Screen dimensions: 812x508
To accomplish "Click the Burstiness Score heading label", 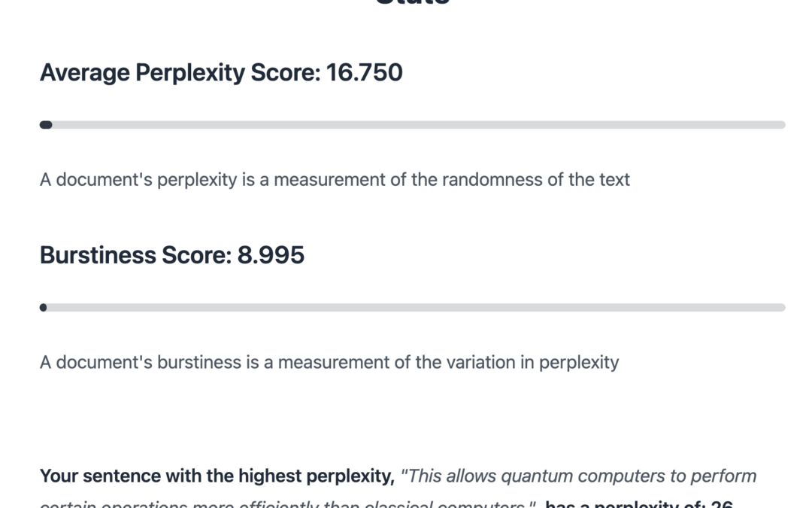I will pyautogui.click(x=135, y=255).
